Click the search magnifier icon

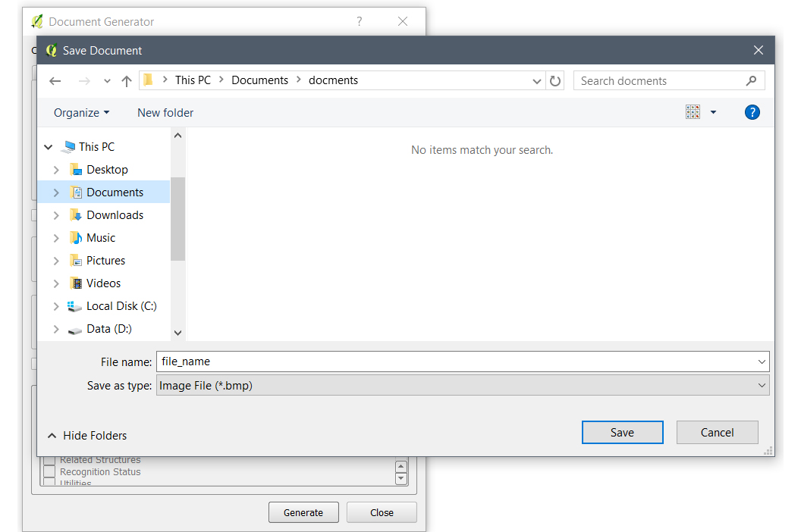[x=751, y=81]
